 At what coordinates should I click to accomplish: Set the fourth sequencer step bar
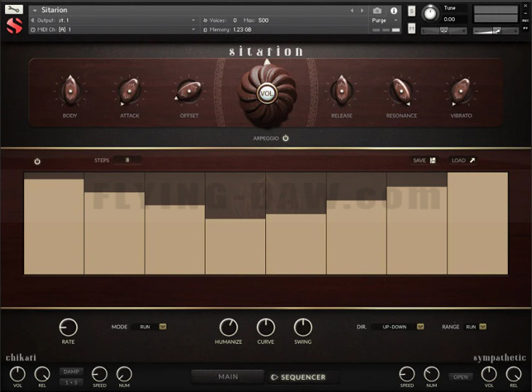[235, 223]
